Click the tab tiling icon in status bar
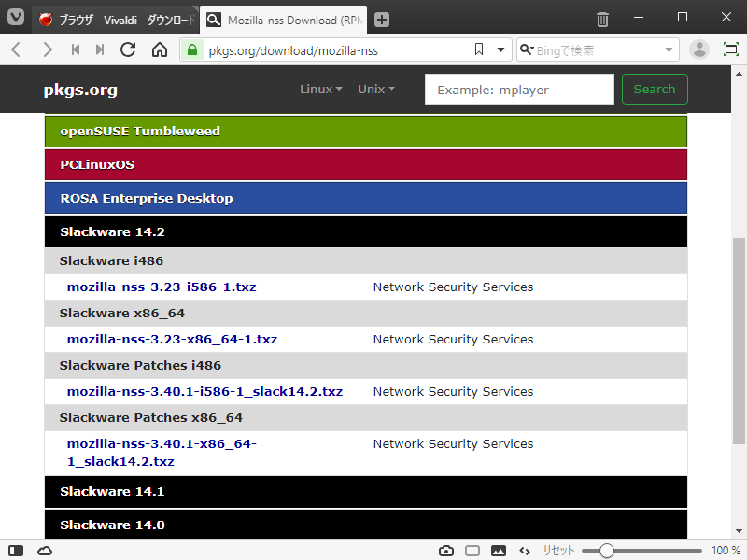 tap(472, 551)
